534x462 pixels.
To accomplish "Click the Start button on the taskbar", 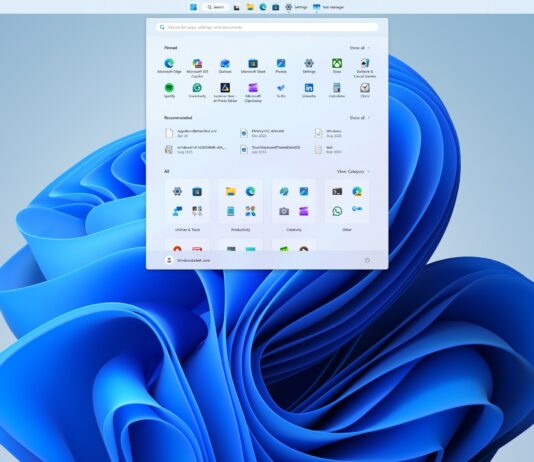I will coord(193,7).
